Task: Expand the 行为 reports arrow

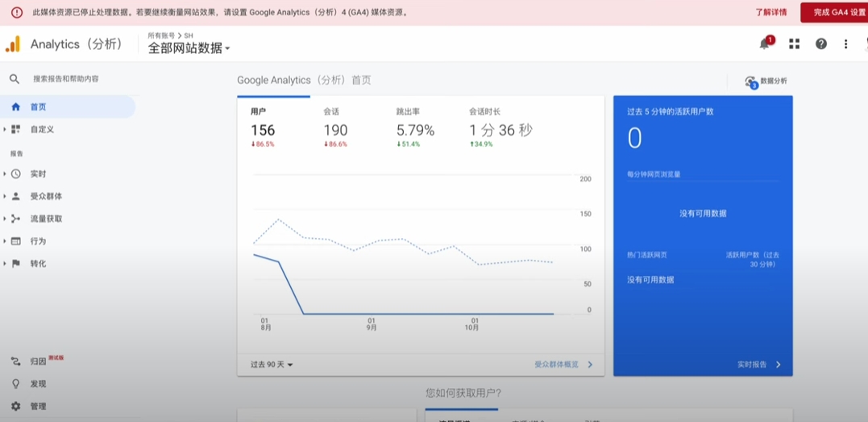Action: click(4, 241)
